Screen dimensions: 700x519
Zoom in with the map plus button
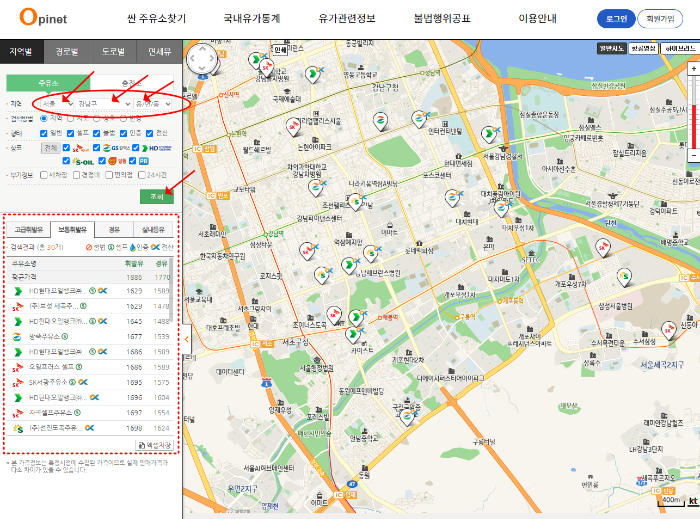(x=694, y=69)
